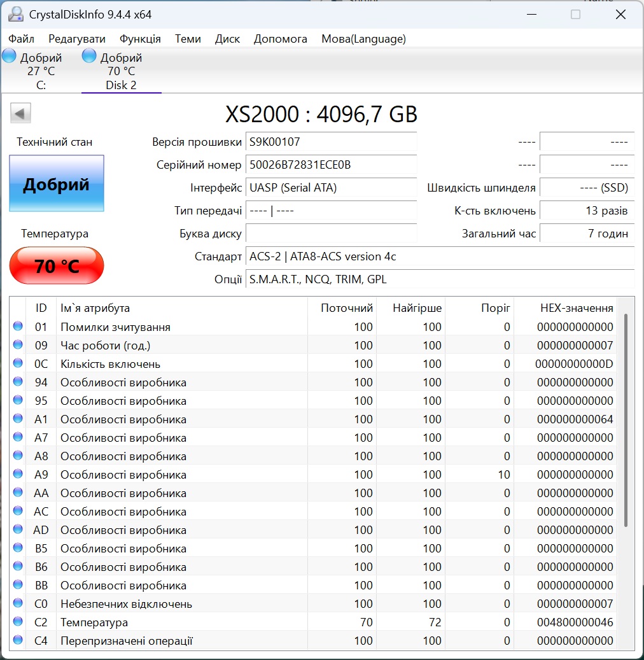The image size is (644, 660).
Task: Minimize the CrystalDiskInfo window
Action: [531, 14]
